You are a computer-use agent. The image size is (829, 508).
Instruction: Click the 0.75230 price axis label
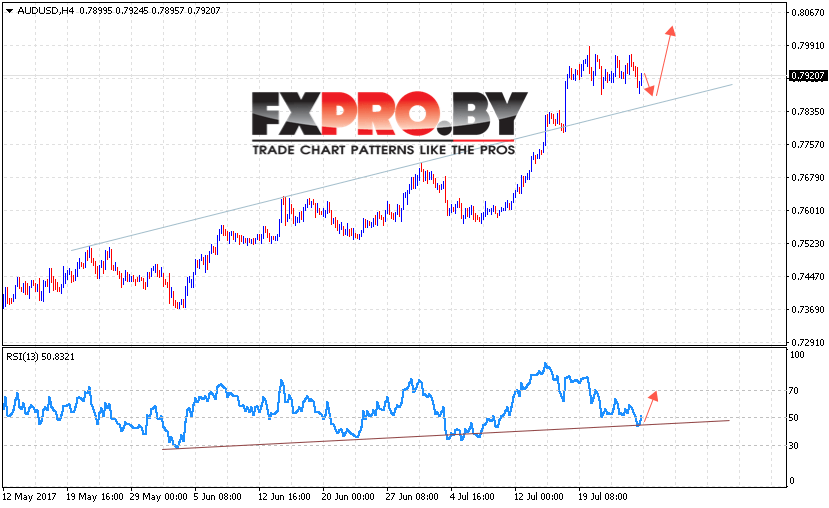point(808,244)
